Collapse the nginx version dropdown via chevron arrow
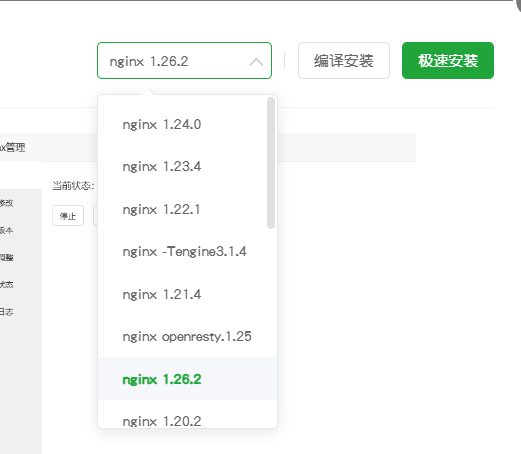Viewport: 521px width, 454px height. (x=256, y=62)
